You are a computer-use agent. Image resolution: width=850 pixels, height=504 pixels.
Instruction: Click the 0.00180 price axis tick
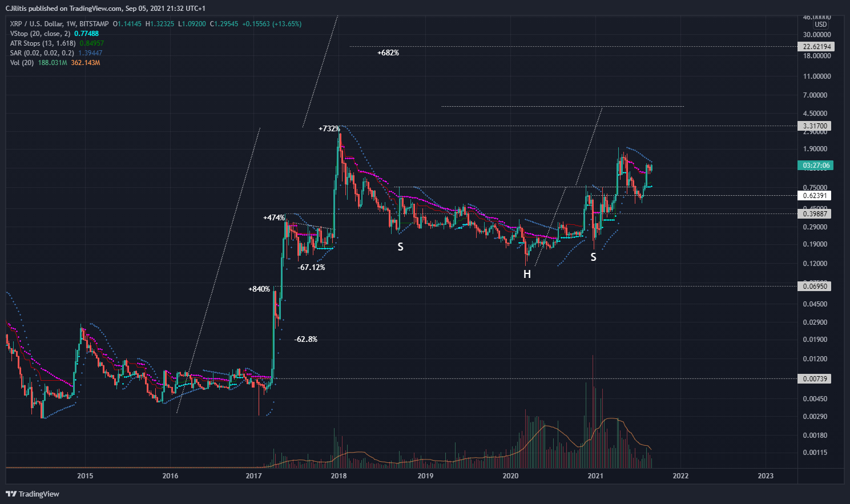[x=815, y=436]
